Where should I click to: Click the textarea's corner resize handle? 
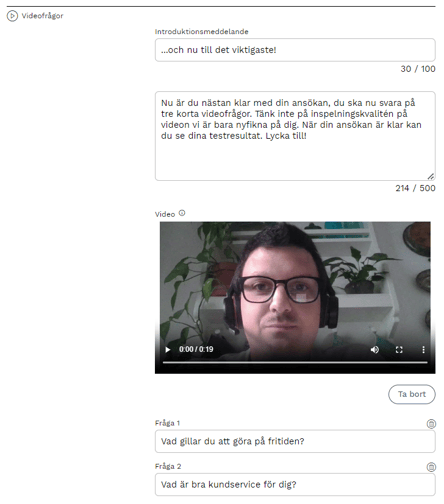point(431,176)
